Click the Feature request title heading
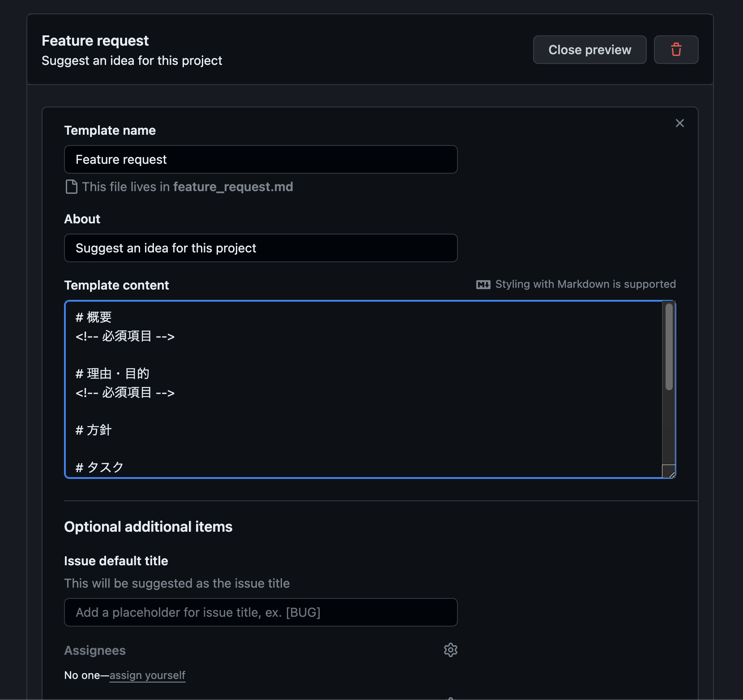 [x=95, y=40]
